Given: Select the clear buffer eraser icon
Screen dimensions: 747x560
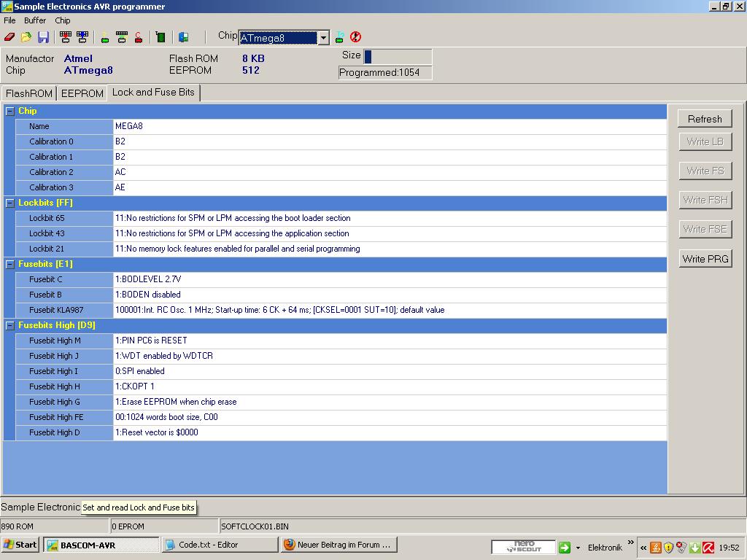Looking at the screenshot, I should 8,36.
